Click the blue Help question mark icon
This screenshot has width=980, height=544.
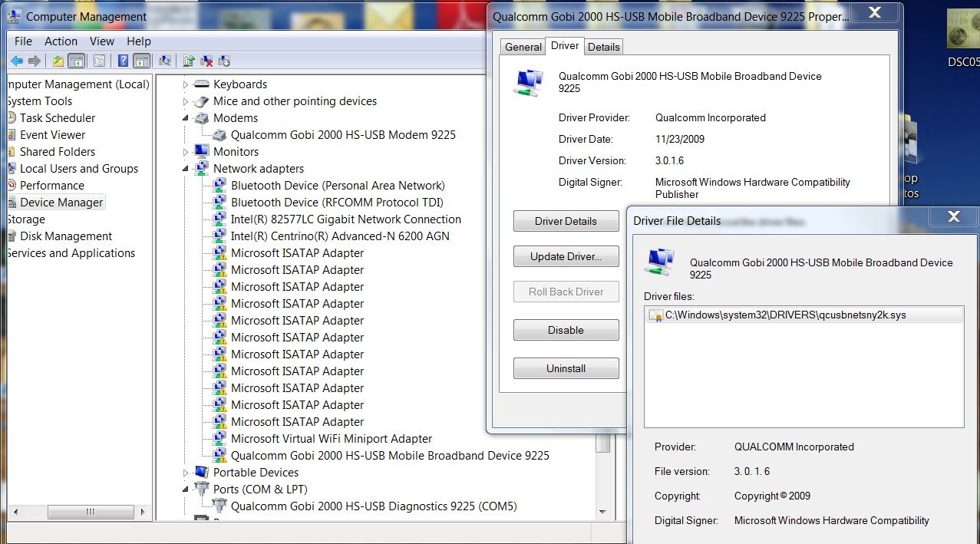pos(123,61)
